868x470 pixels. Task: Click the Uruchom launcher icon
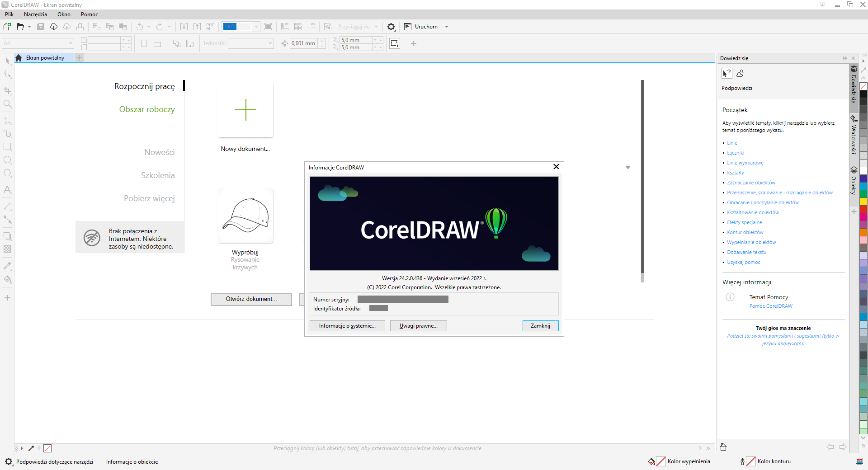pos(407,27)
